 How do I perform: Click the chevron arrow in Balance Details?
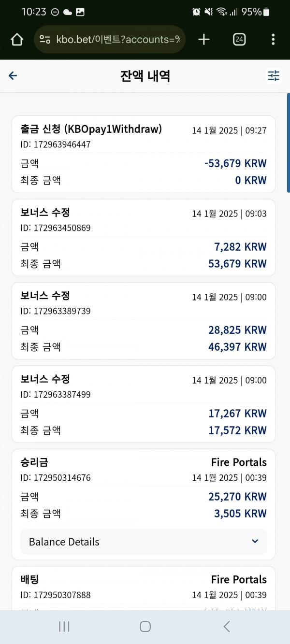click(x=255, y=541)
